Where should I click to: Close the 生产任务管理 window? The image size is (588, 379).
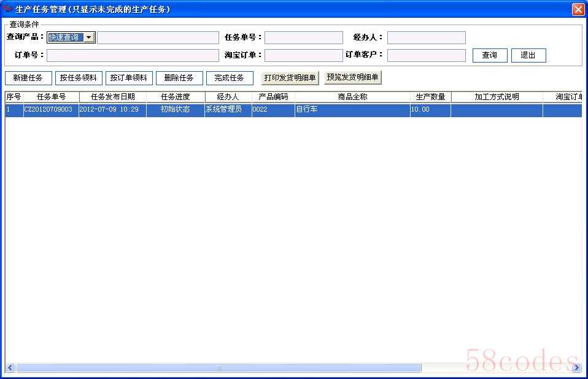click(578, 9)
